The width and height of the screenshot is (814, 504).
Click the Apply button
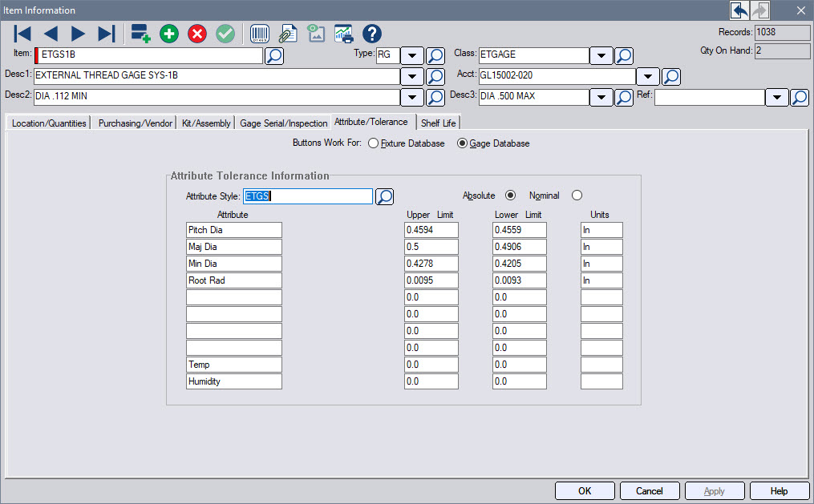point(714,490)
